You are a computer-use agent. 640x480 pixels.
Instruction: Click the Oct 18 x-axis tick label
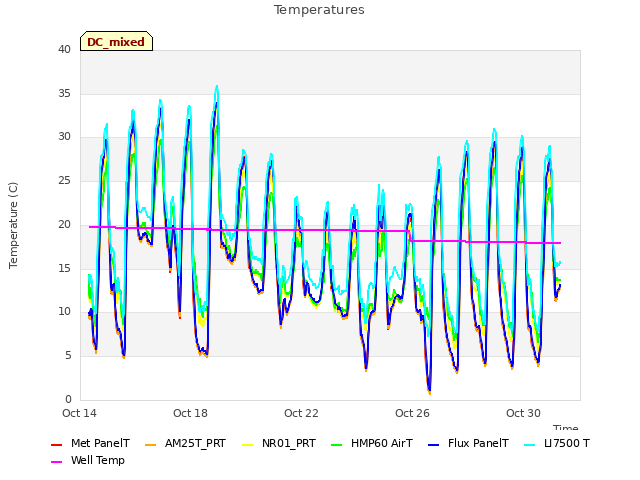point(190,413)
